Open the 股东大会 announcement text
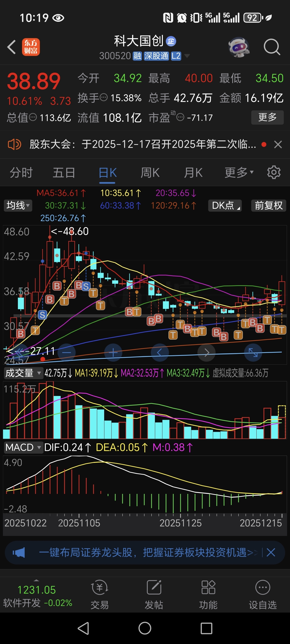Image resolution: width=290 pixels, height=644 pixels. tap(143, 145)
